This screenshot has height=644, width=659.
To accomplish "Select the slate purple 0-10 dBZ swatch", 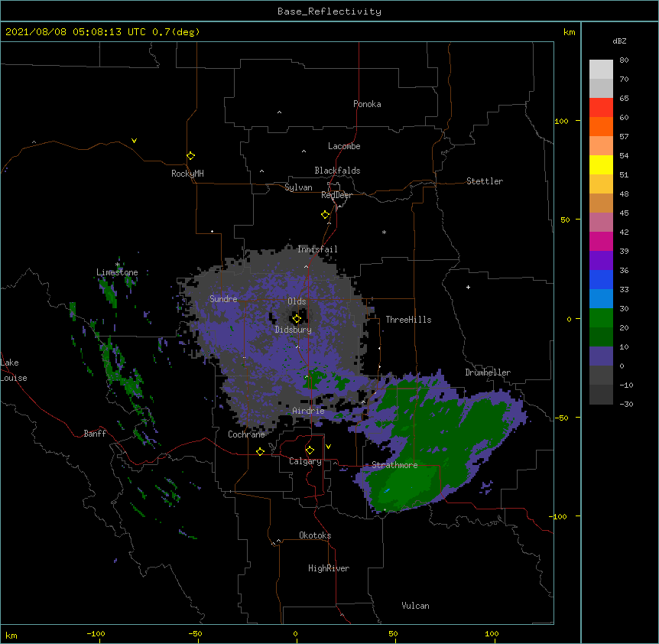I will pyautogui.click(x=601, y=356).
